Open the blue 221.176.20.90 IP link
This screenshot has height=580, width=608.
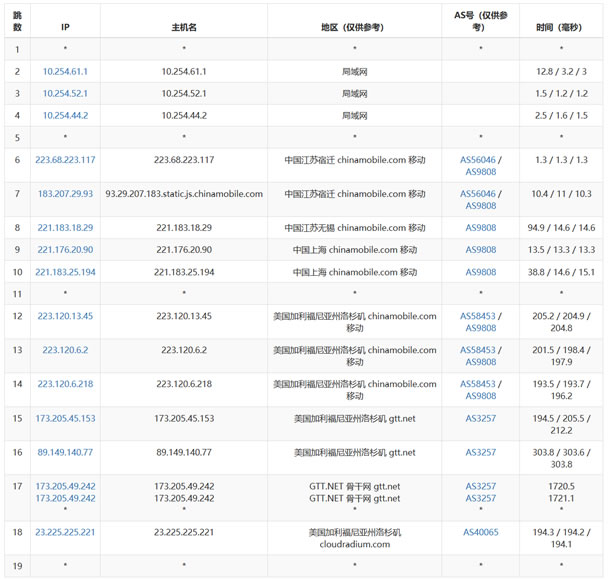pos(65,250)
